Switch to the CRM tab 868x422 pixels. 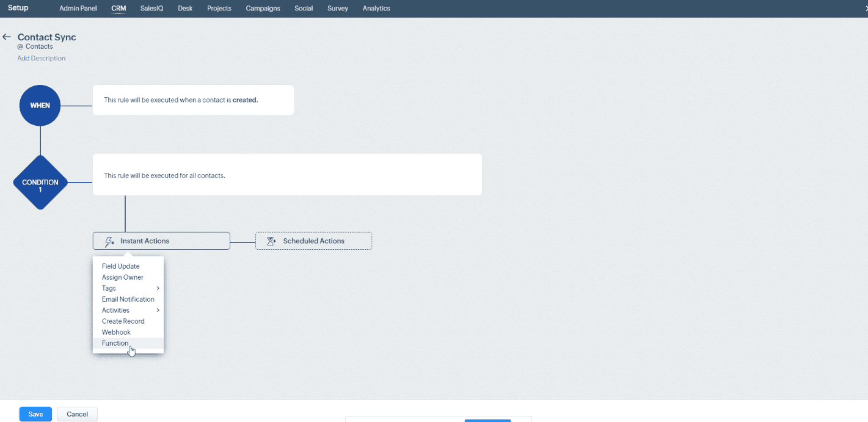click(119, 9)
